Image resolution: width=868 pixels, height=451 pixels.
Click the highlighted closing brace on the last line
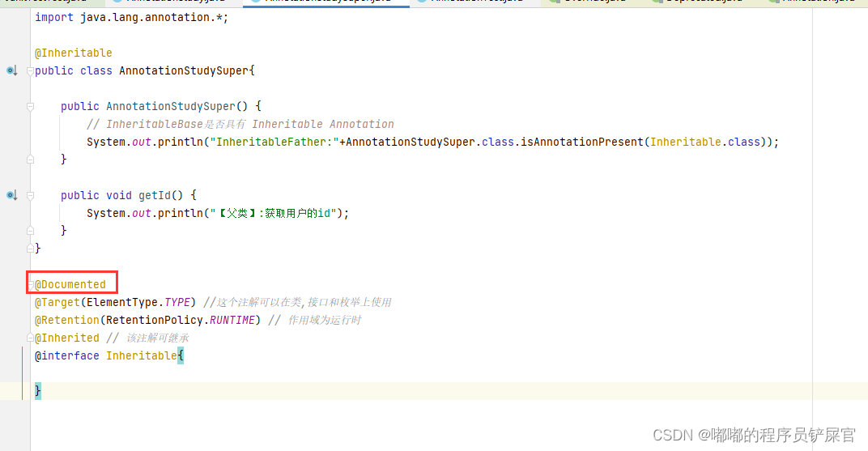tap(37, 391)
